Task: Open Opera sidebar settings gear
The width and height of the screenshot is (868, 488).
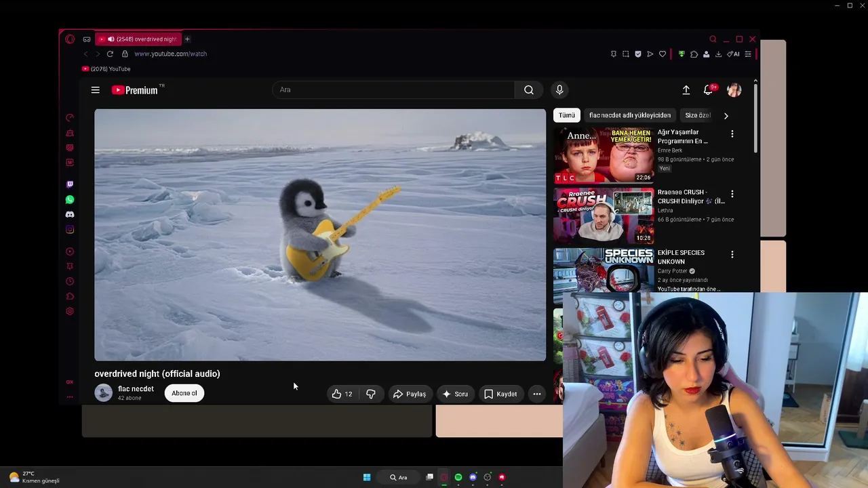Action: 70,311
